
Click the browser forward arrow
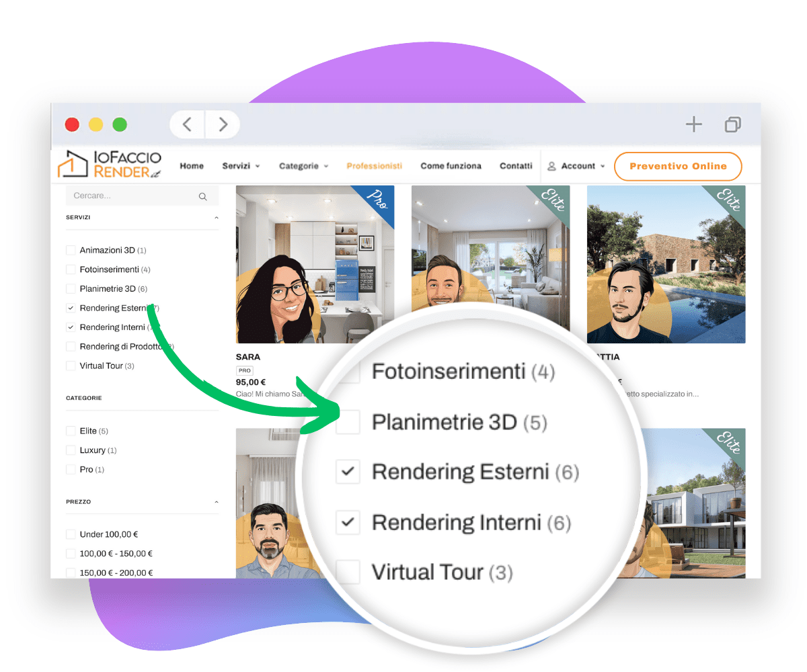223,124
